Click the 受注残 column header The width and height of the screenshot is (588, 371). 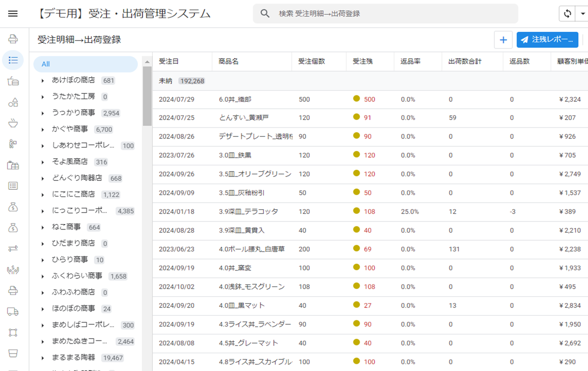pos(363,62)
